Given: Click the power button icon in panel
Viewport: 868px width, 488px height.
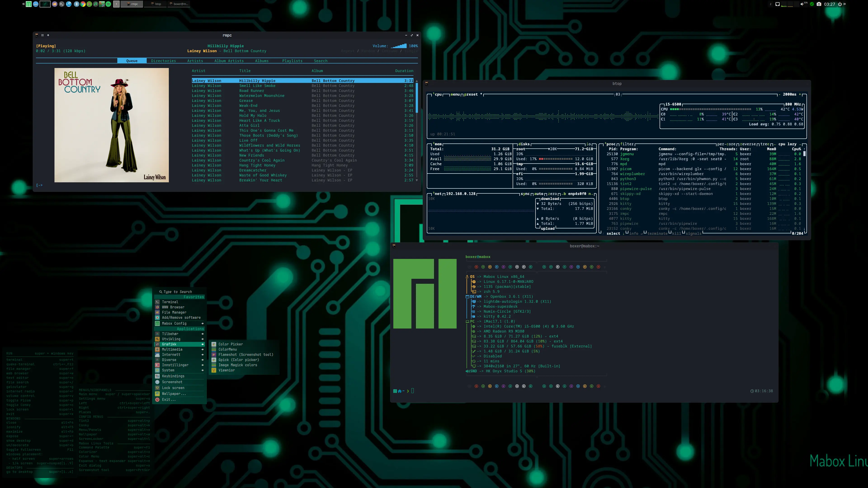Looking at the screenshot, I should (x=840, y=4).
